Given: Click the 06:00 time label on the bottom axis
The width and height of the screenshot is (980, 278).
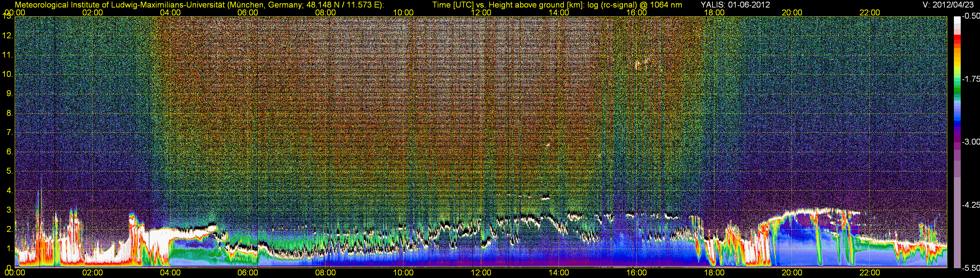Looking at the screenshot, I should [248, 273].
